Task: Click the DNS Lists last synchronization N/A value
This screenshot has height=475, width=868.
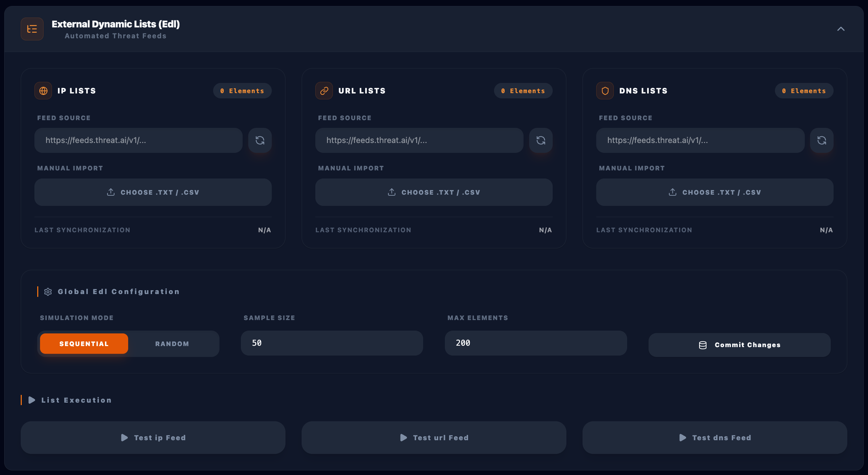Action: [826, 230]
